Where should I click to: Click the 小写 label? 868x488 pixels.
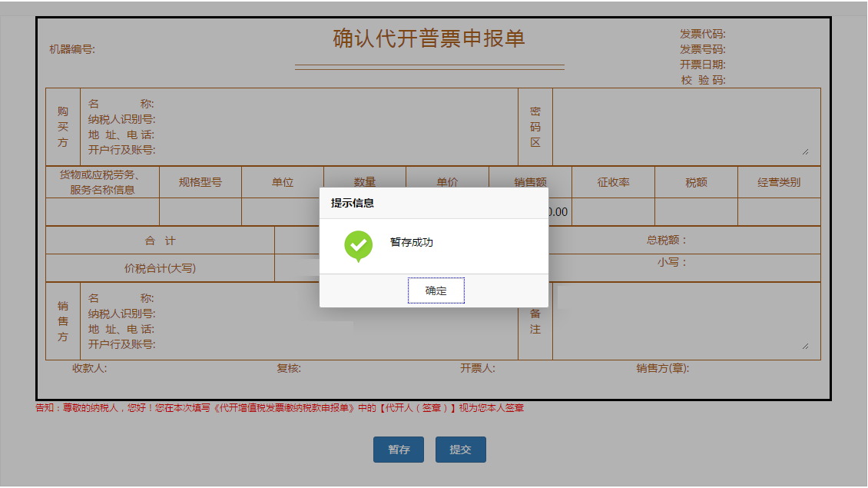672,262
